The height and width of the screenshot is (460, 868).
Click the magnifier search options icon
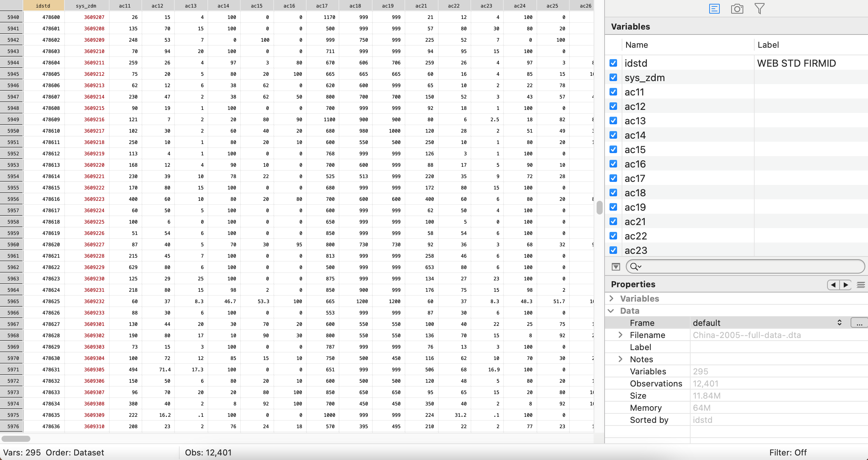click(x=635, y=267)
